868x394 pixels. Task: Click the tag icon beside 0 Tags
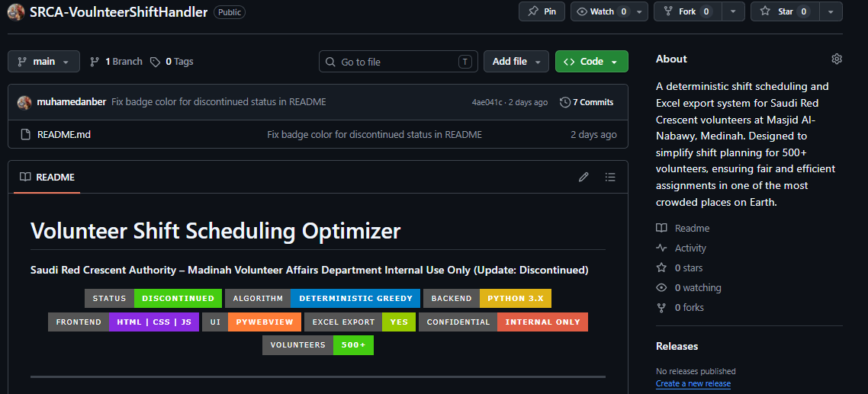155,62
